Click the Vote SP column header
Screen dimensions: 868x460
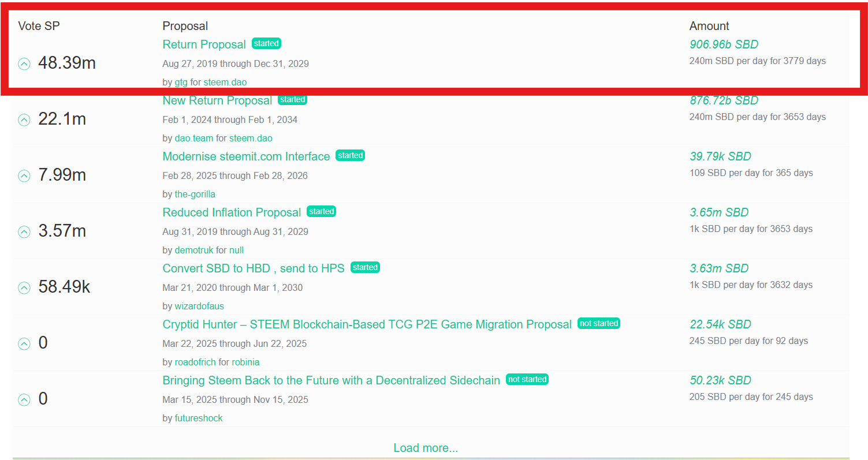coord(39,26)
